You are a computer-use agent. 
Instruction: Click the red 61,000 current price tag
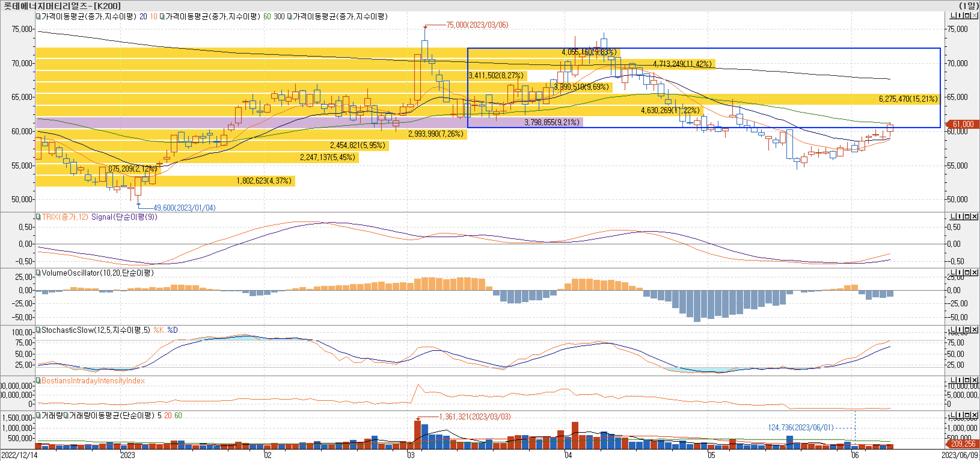[963, 124]
